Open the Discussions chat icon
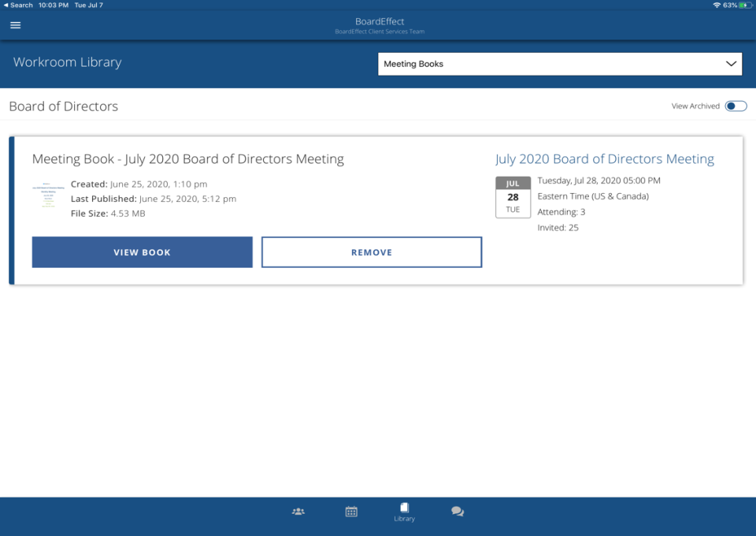The width and height of the screenshot is (756, 536). (458, 511)
